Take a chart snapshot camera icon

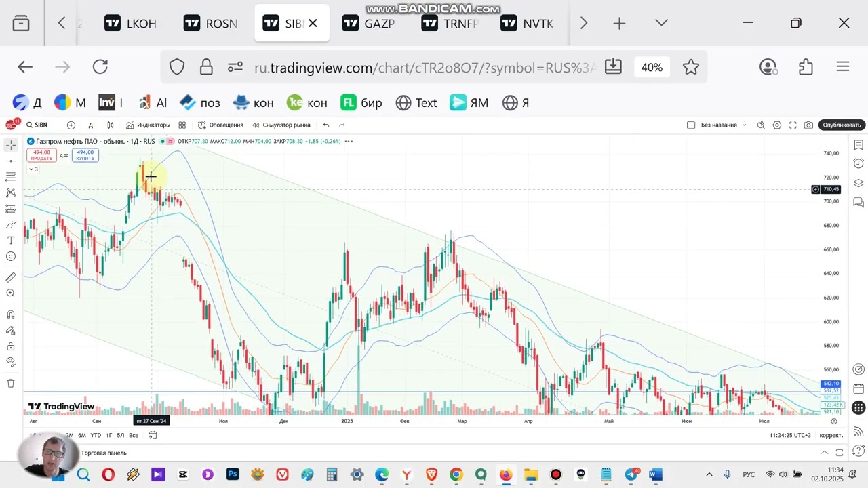808,125
